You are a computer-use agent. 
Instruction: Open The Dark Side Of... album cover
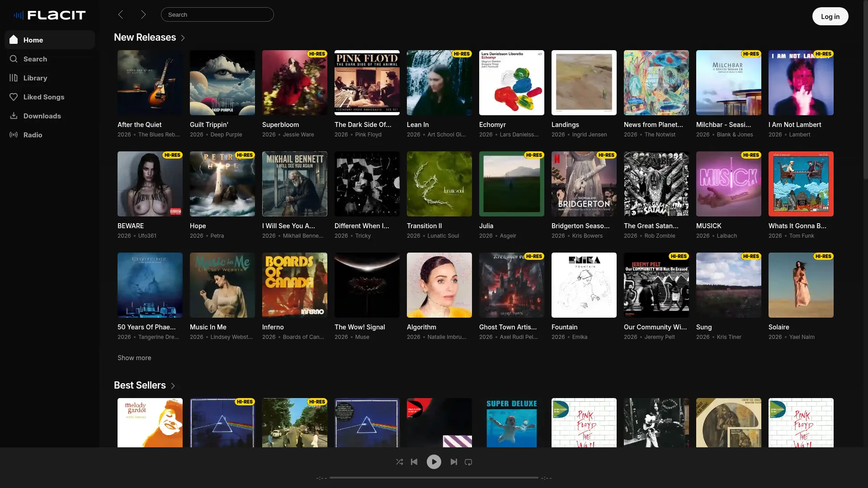(367, 83)
